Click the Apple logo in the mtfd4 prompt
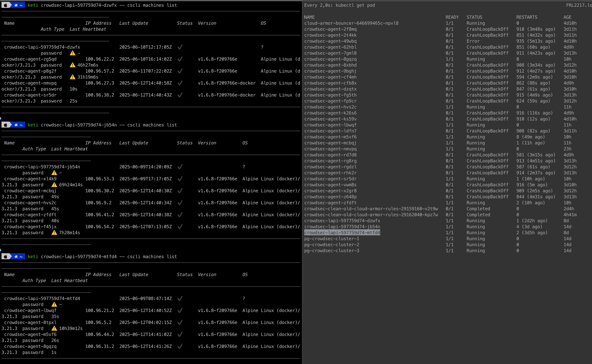The height and width of the screenshot is (364, 592). tap(6, 256)
